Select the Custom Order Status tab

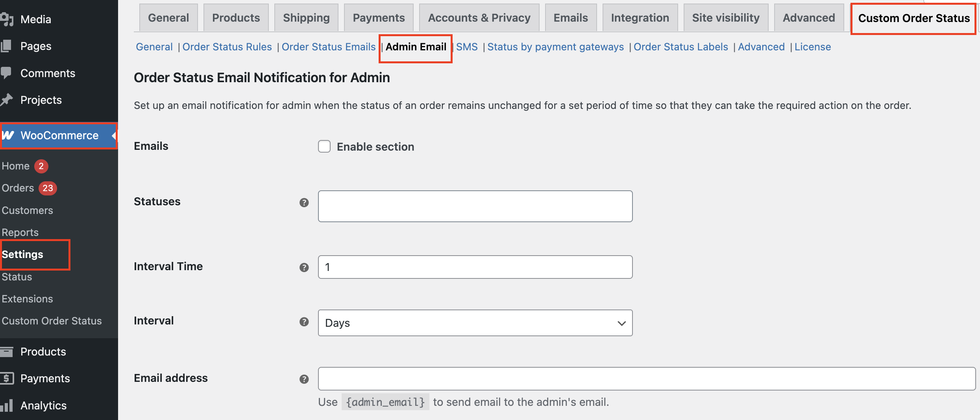(x=914, y=18)
